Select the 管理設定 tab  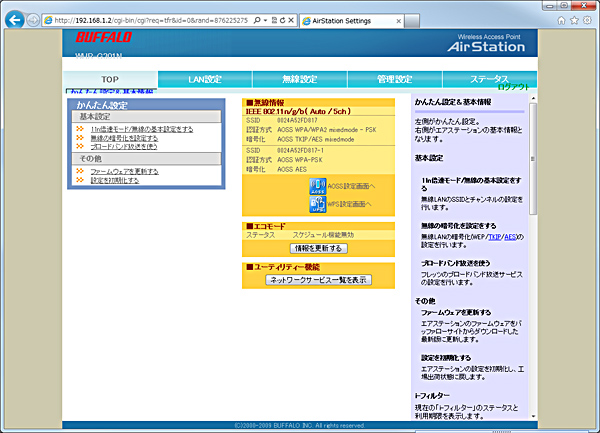click(395, 79)
